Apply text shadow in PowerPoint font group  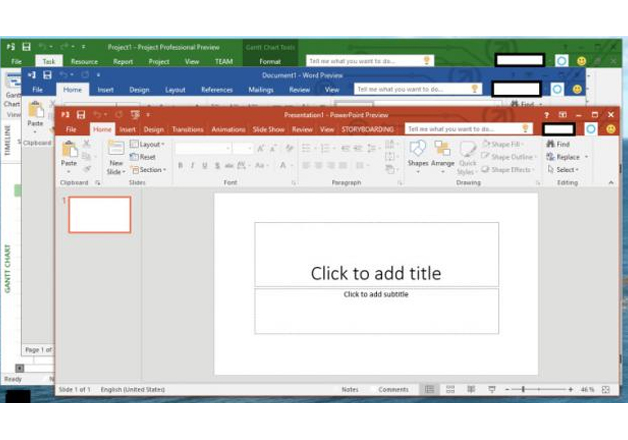[x=217, y=165]
